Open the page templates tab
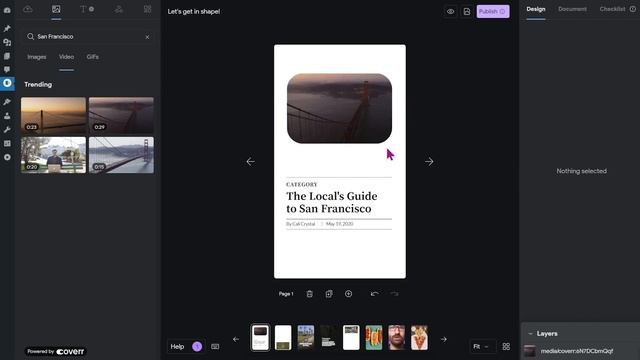The width and height of the screenshot is (640, 360). click(x=147, y=9)
